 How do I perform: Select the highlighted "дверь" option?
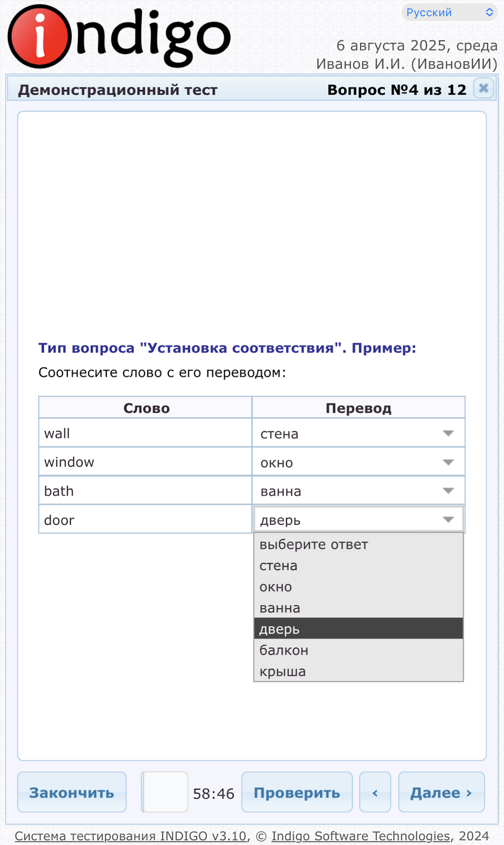(280, 629)
